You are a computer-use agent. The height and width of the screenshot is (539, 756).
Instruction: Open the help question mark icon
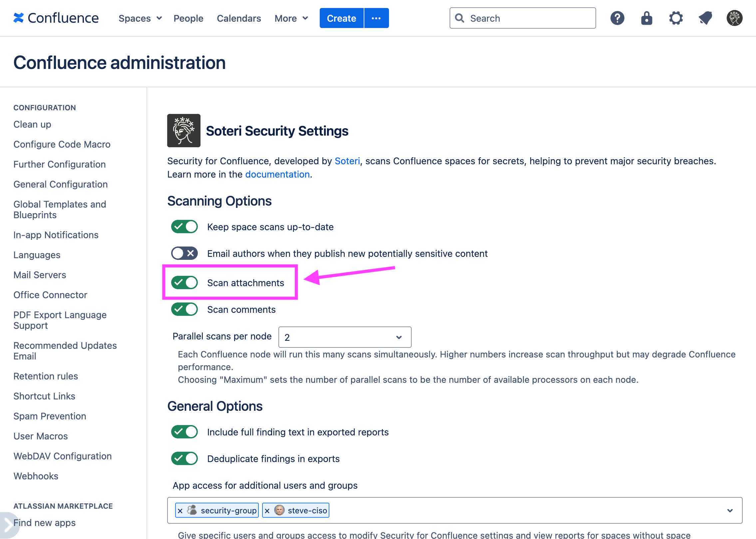point(617,18)
